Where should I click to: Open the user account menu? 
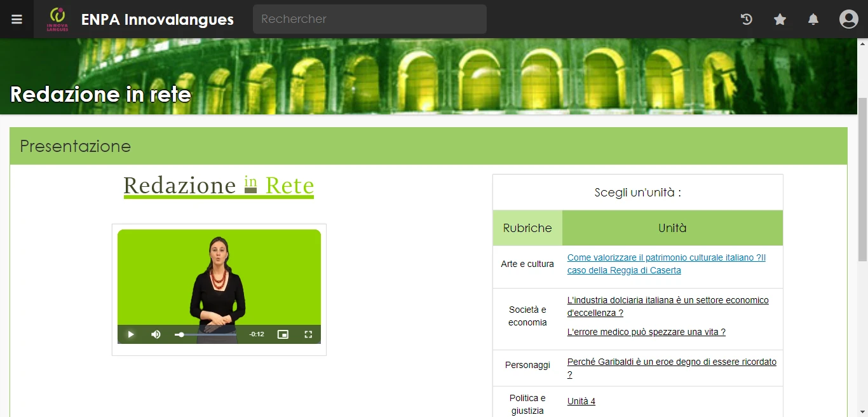click(x=848, y=19)
